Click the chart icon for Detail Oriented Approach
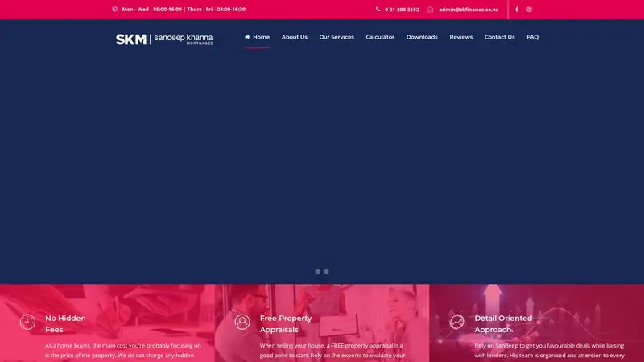 456,323
